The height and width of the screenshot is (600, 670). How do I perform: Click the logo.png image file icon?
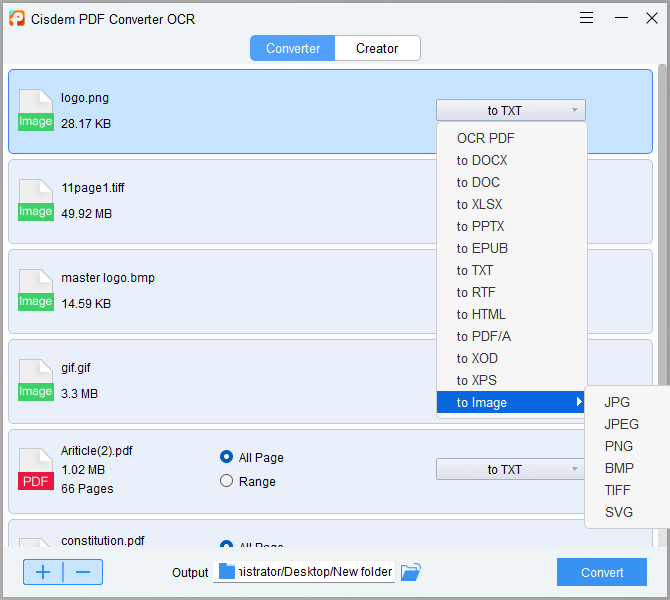click(36, 110)
